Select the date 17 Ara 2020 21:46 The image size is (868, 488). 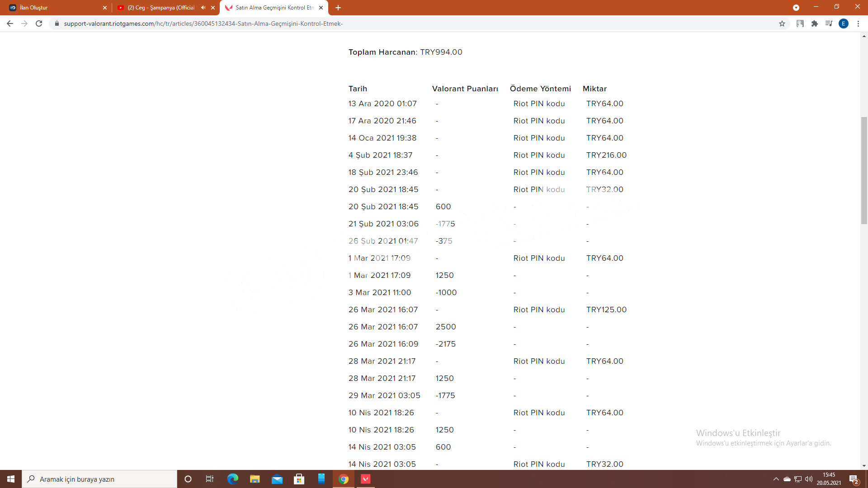(382, 121)
